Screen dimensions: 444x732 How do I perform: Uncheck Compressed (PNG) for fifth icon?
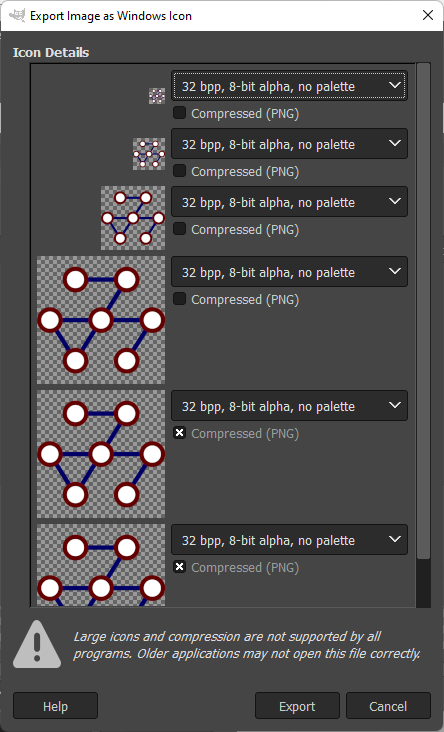(179, 433)
